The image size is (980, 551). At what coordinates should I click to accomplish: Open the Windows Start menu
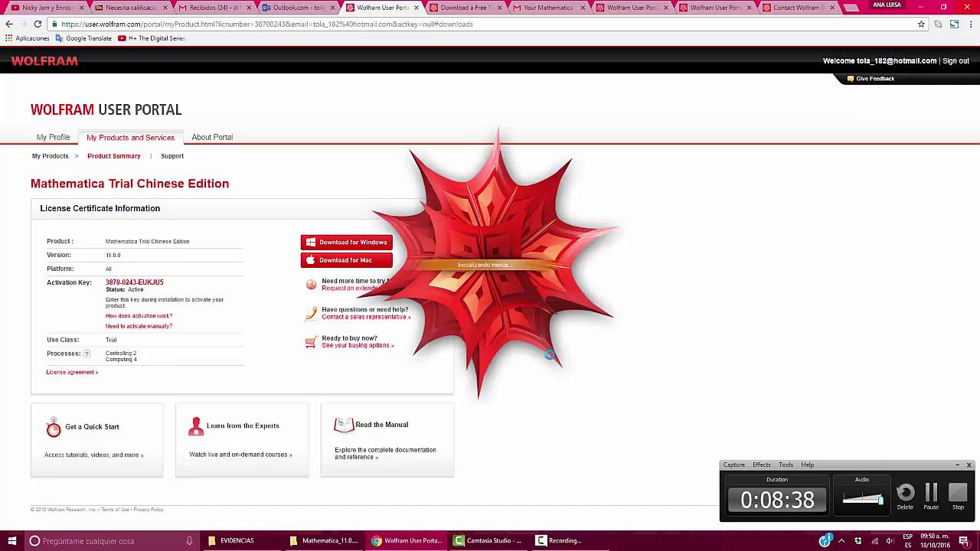tap(11, 540)
